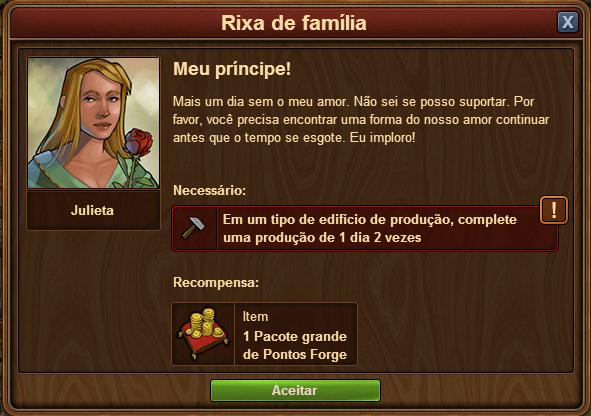Click Julieta's face in the portrait

pos(101,104)
